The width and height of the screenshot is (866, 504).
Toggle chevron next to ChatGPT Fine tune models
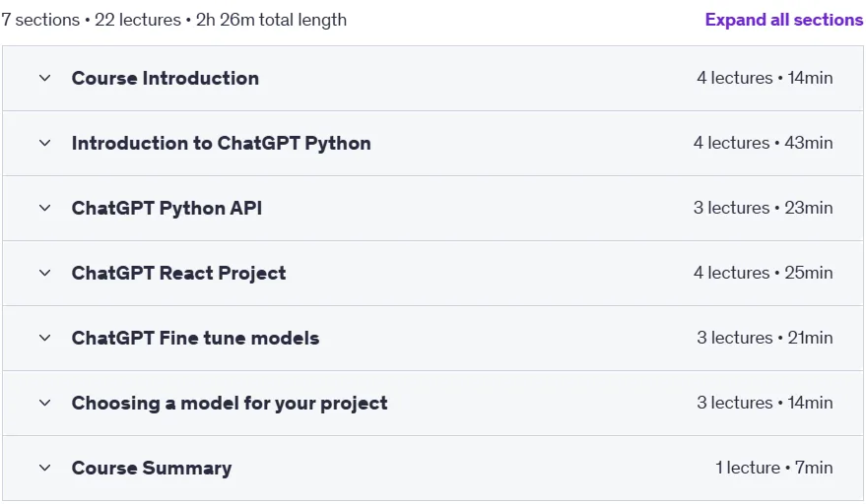tap(44, 338)
